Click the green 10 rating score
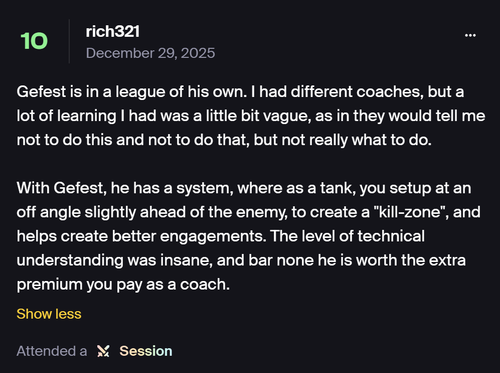 click(34, 41)
